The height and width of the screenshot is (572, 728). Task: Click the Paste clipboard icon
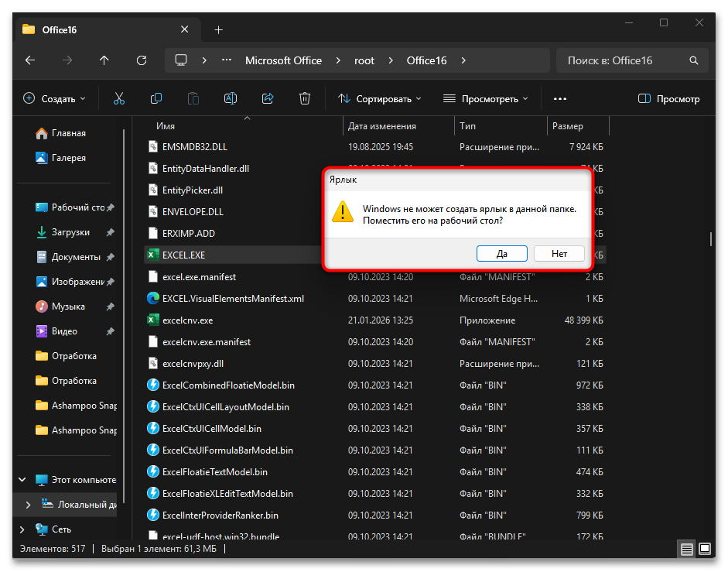coord(193,98)
